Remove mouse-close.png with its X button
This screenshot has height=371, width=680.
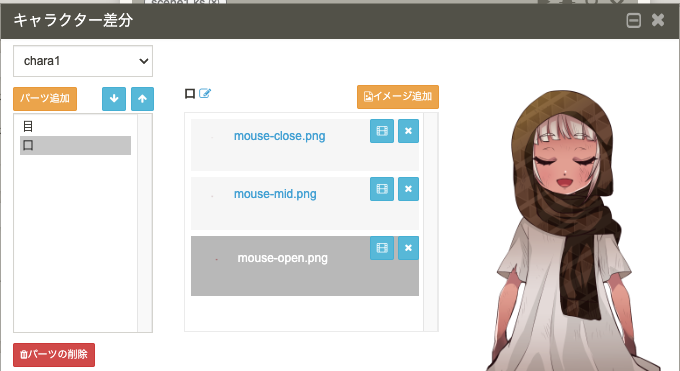[408, 131]
